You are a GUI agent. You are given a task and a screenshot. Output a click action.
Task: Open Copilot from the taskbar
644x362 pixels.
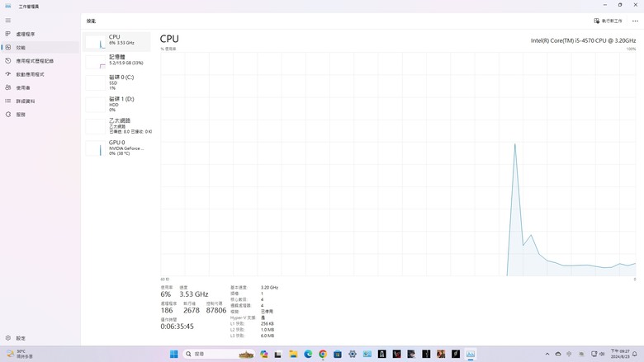[263, 354]
